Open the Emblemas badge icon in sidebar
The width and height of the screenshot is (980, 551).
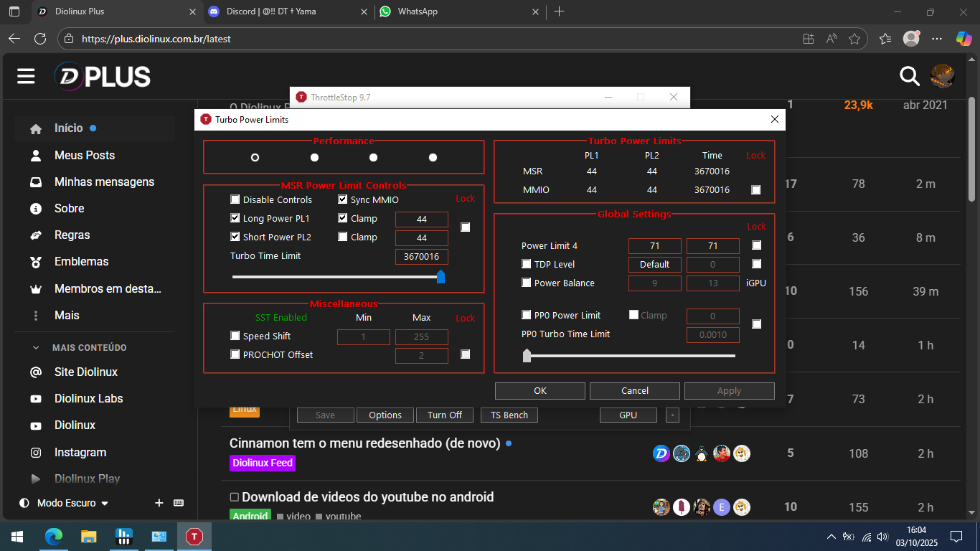click(36, 262)
